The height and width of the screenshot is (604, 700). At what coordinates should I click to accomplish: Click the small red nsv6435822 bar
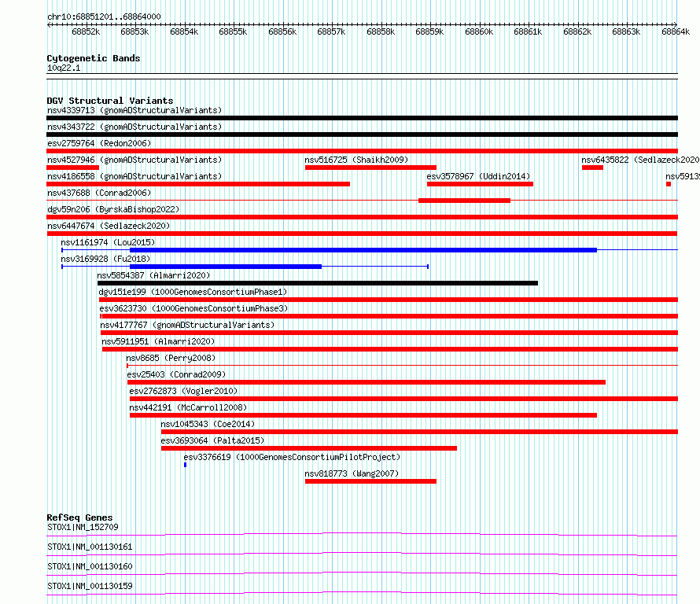(592, 168)
